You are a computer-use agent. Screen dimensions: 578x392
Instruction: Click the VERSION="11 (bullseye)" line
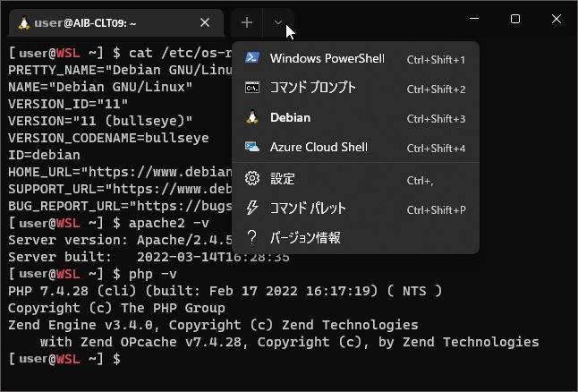[100, 121]
